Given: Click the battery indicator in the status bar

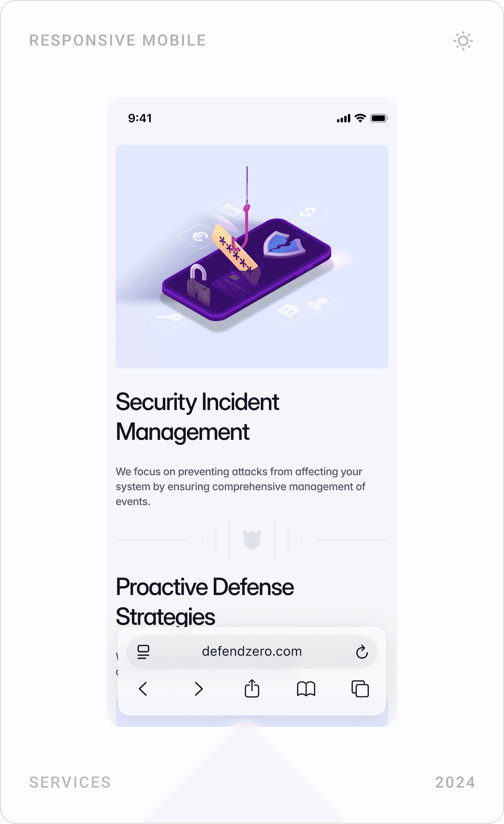Looking at the screenshot, I should tap(379, 117).
